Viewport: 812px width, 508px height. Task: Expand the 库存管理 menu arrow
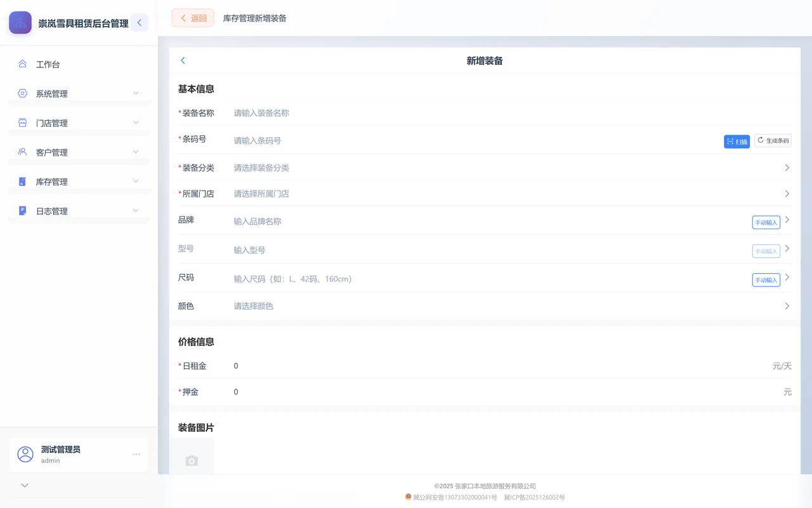136,182
